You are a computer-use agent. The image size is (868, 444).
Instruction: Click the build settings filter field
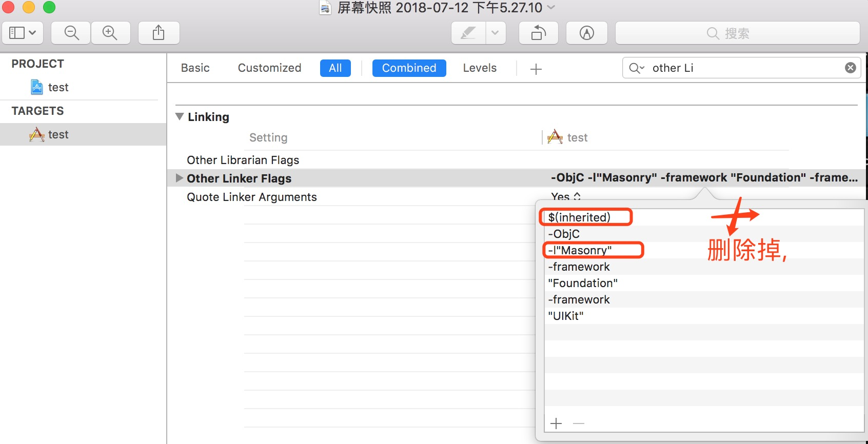(x=741, y=68)
